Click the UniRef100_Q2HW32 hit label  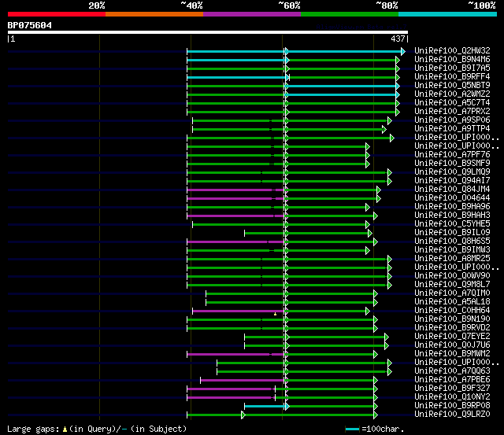(452, 50)
